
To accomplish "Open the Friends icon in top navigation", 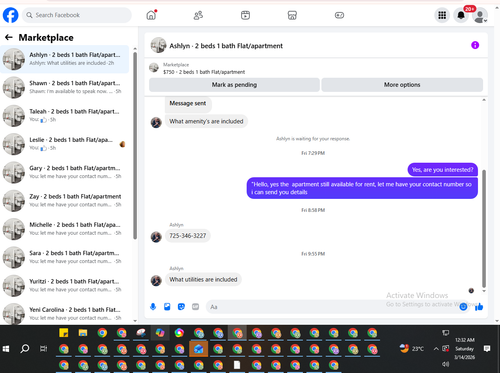I will point(198,15).
